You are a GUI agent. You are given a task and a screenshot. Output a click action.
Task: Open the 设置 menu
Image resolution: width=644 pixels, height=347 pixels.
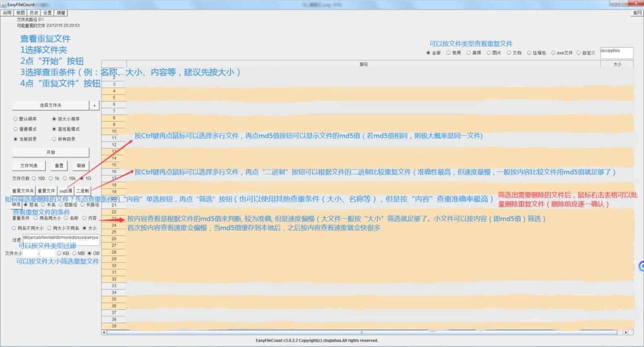47,13
